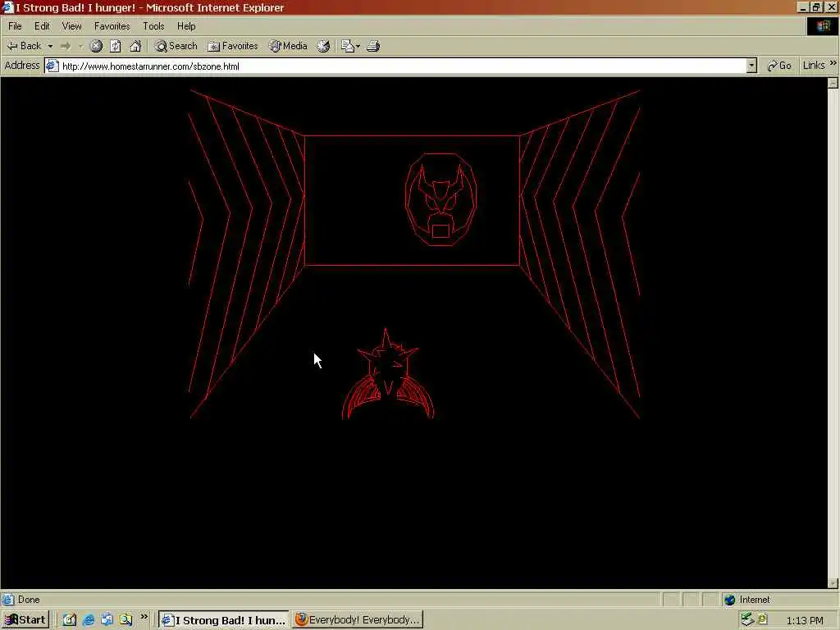Click the Windows flag throbber icon
Image resolution: width=840 pixels, height=630 pixels.
pyautogui.click(x=822, y=26)
